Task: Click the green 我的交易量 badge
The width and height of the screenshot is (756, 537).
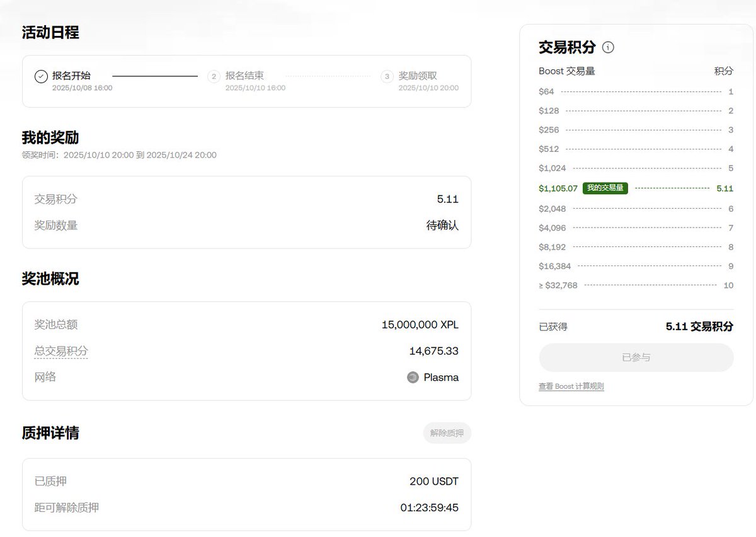Action: [605, 188]
